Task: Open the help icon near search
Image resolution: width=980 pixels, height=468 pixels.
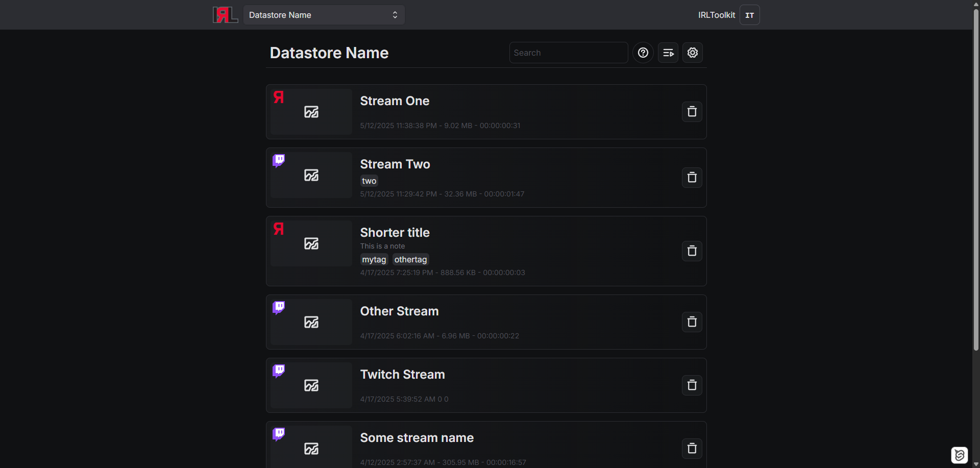Action: pos(643,53)
